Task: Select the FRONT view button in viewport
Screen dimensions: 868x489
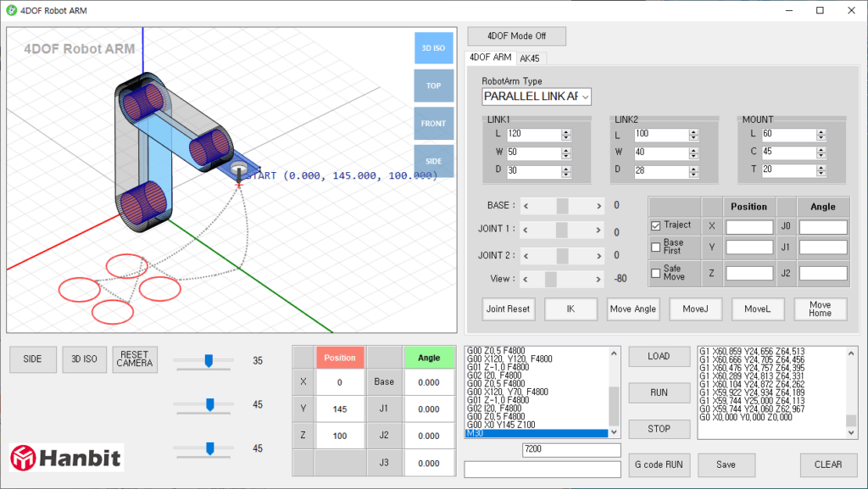Action: click(433, 124)
